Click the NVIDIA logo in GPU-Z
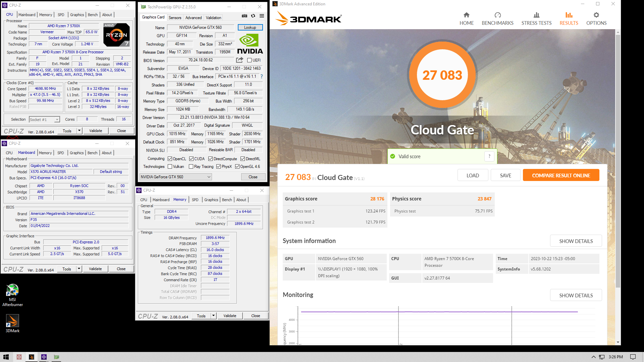The image size is (644, 362). click(x=250, y=44)
